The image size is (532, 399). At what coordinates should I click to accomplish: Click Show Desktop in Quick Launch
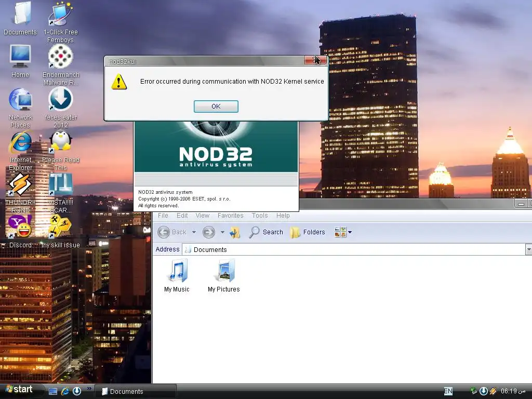point(53,391)
